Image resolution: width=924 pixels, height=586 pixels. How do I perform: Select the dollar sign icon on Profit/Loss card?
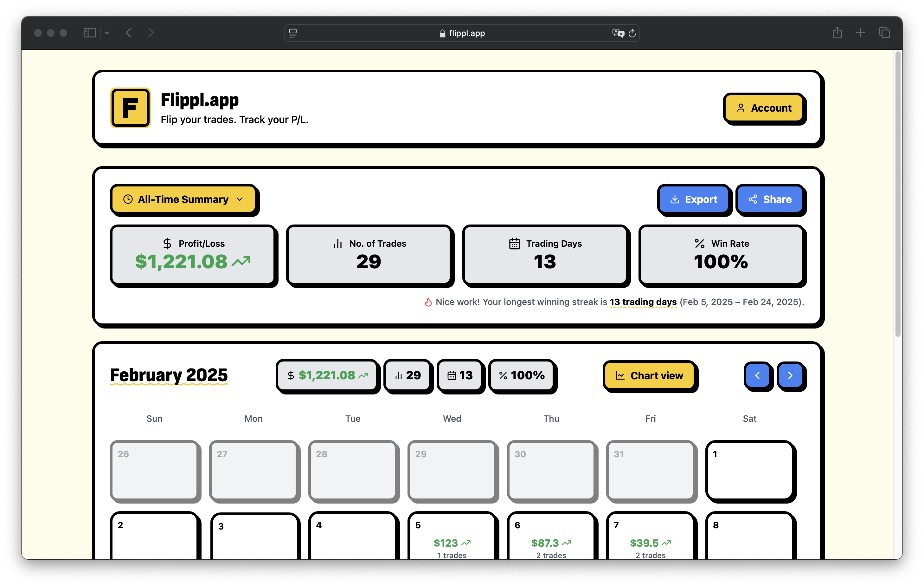[167, 243]
